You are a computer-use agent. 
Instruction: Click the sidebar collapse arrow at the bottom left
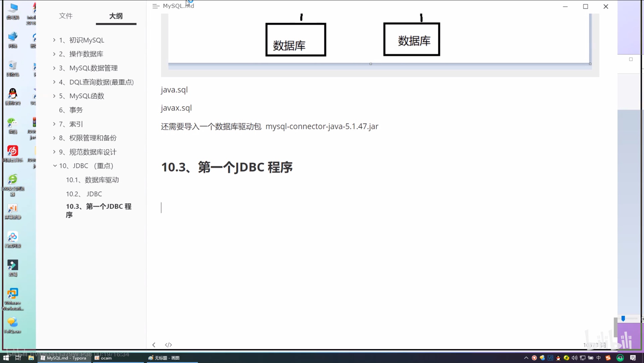[x=154, y=345]
